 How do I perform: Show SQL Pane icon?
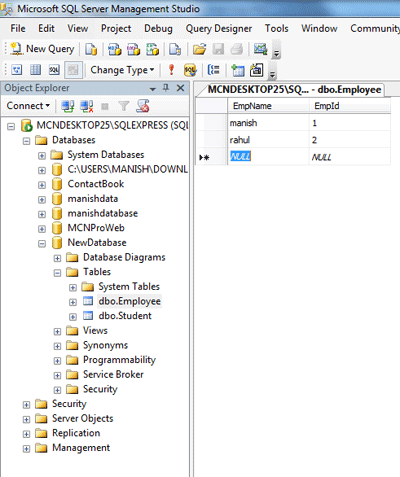(x=54, y=70)
